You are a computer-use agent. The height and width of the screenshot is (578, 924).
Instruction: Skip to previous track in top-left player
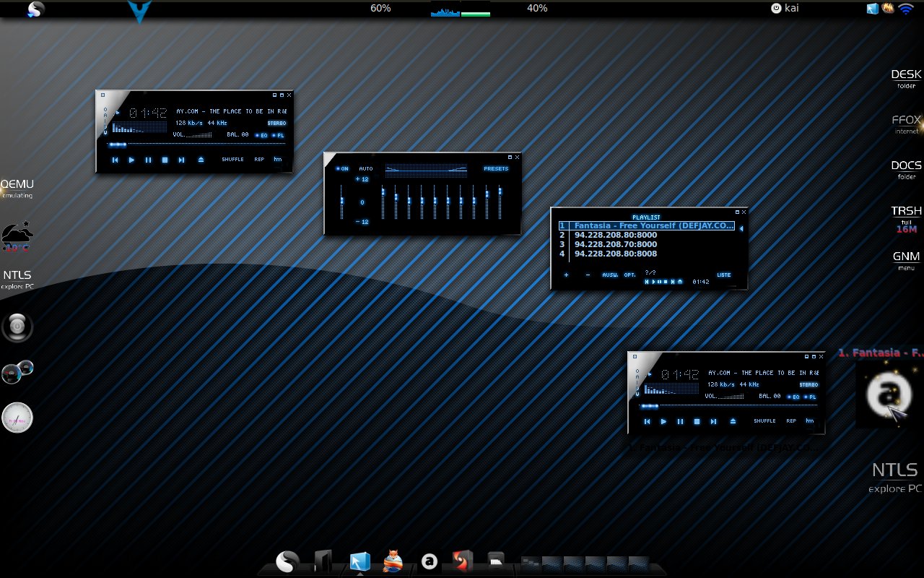pos(115,160)
